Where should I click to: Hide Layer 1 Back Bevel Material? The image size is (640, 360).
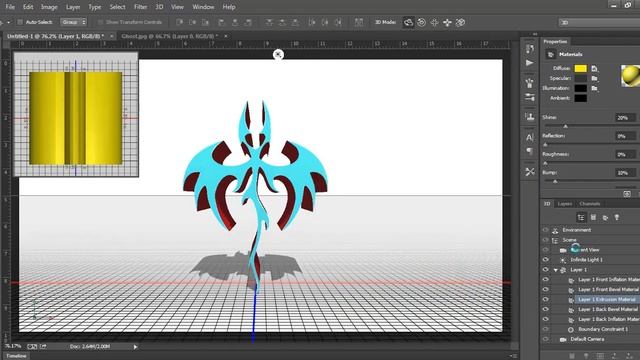point(546,309)
